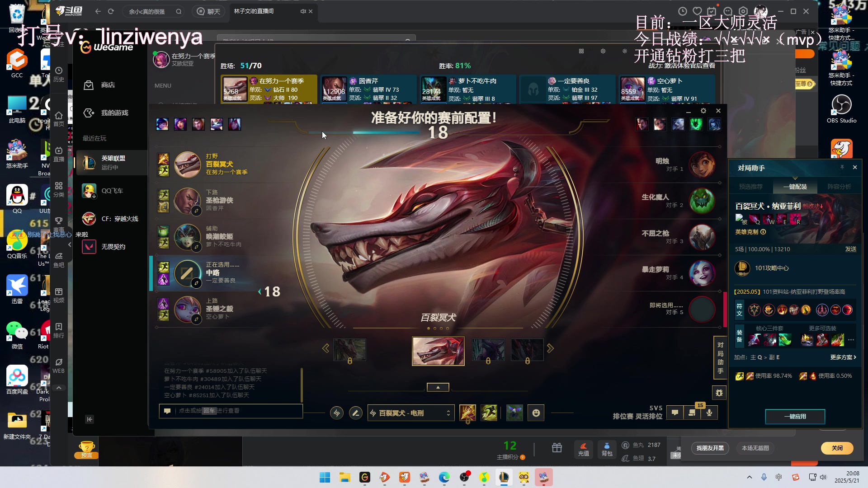Open the 百裂冥犬 - 电刑 rune page dropdown

click(411, 413)
